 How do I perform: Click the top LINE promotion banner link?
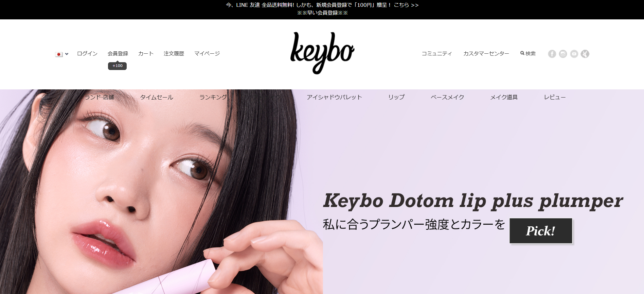pyautogui.click(x=322, y=5)
